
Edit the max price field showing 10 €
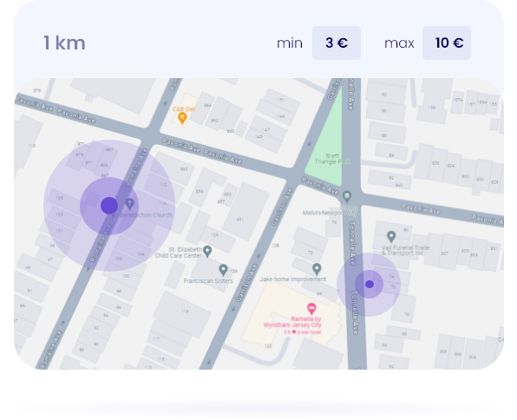tap(447, 43)
